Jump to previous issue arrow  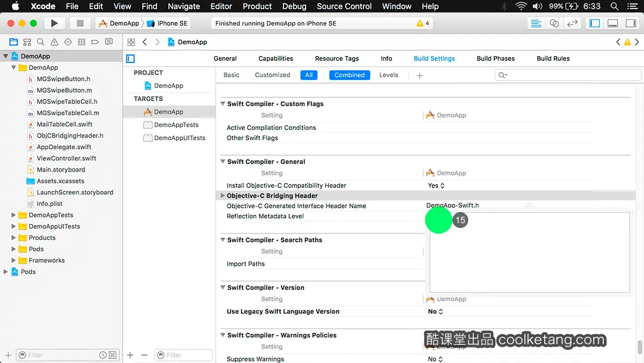(618, 42)
